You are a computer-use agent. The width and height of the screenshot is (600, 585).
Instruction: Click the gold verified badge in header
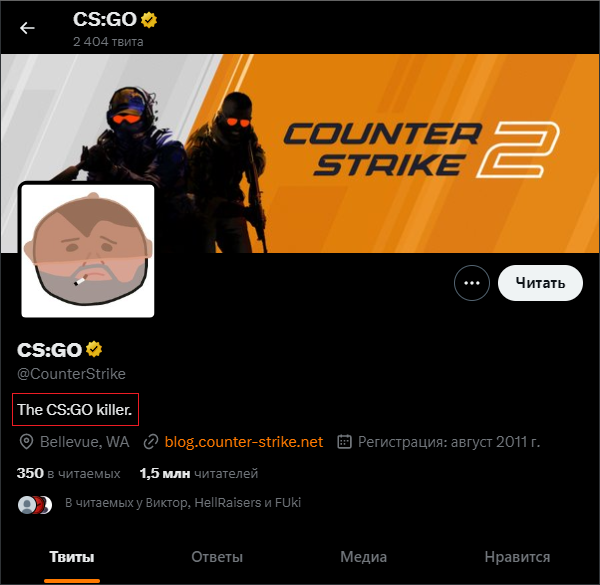pyautogui.click(x=149, y=20)
